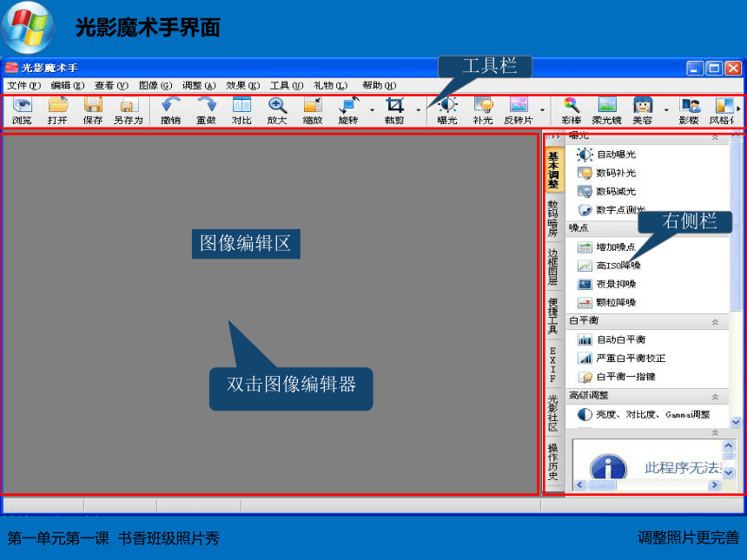Select the 对比 compare icon
Viewport: 747px width, 560px height.
[241, 110]
